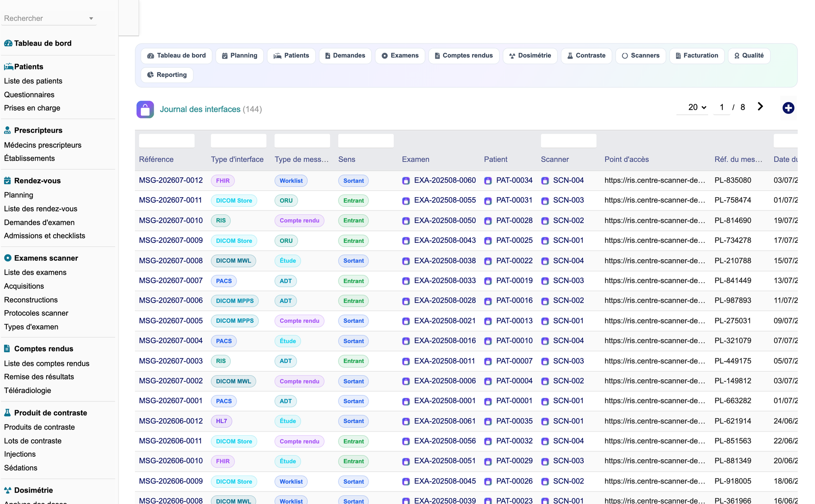
Task: Click scanner icon beside SCN-004 in first row
Action: click(x=545, y=181)
